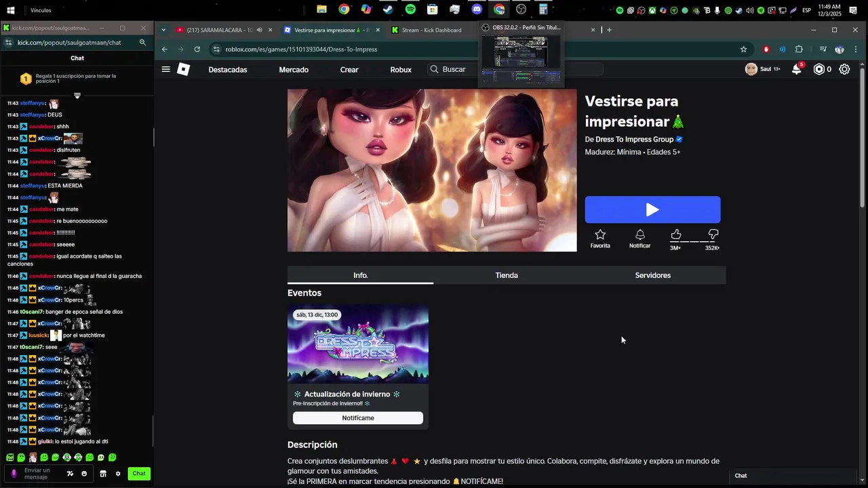
Task: Open the Robux balance icon
Action: click(819, 69)
